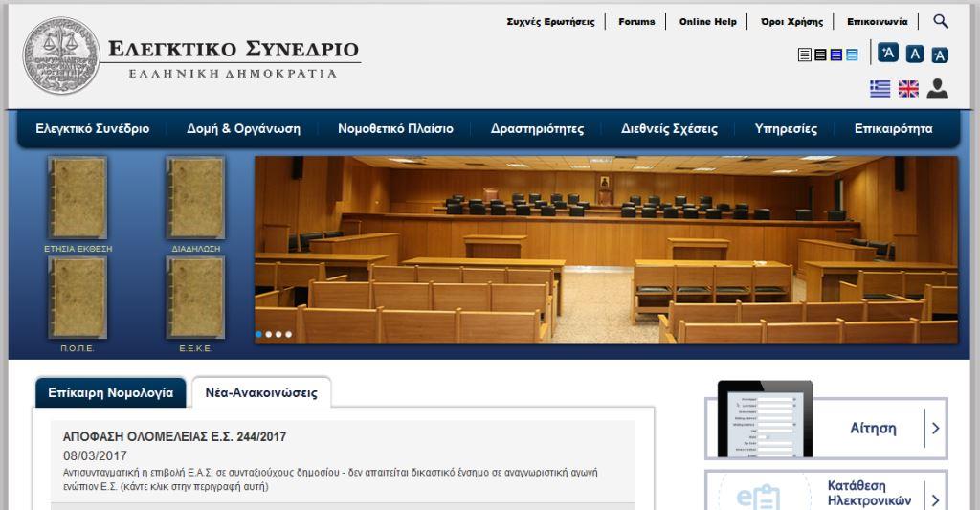Increase the font size with A+ icon
Screen dimensions: 980x510
887,53
